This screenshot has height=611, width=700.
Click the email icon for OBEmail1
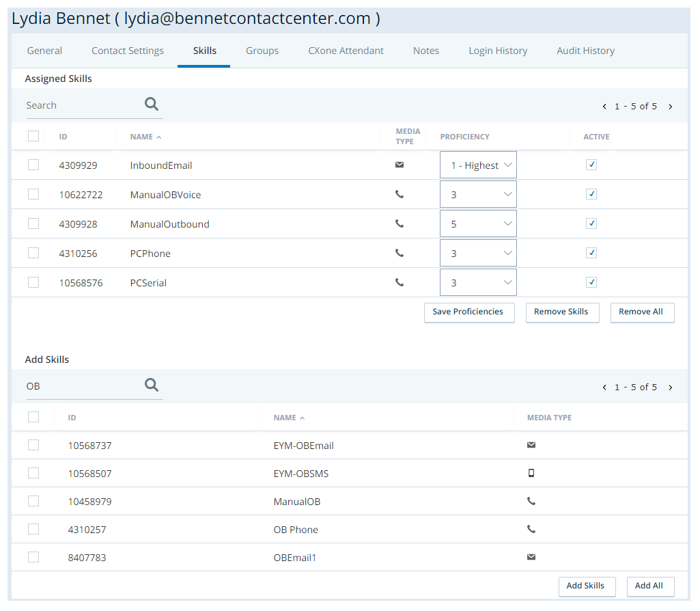point(531,557)
